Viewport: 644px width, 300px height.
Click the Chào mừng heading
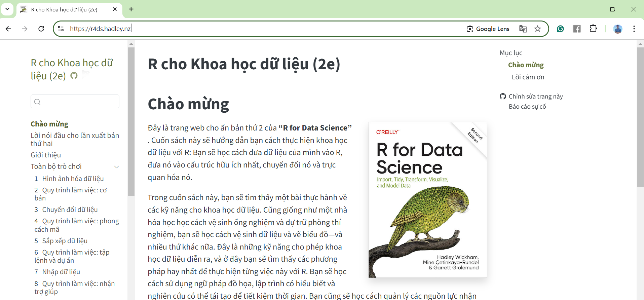[188, 104]
